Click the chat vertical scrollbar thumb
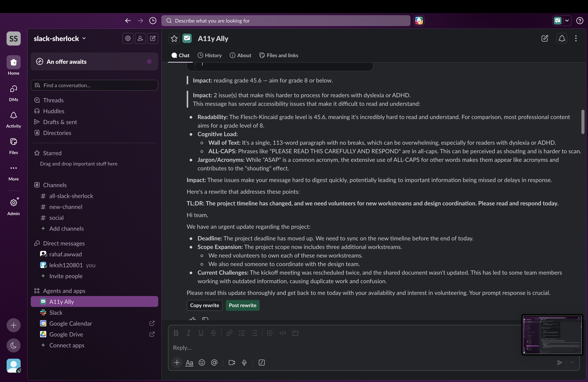The image size is (588, 382). [583, 122]
